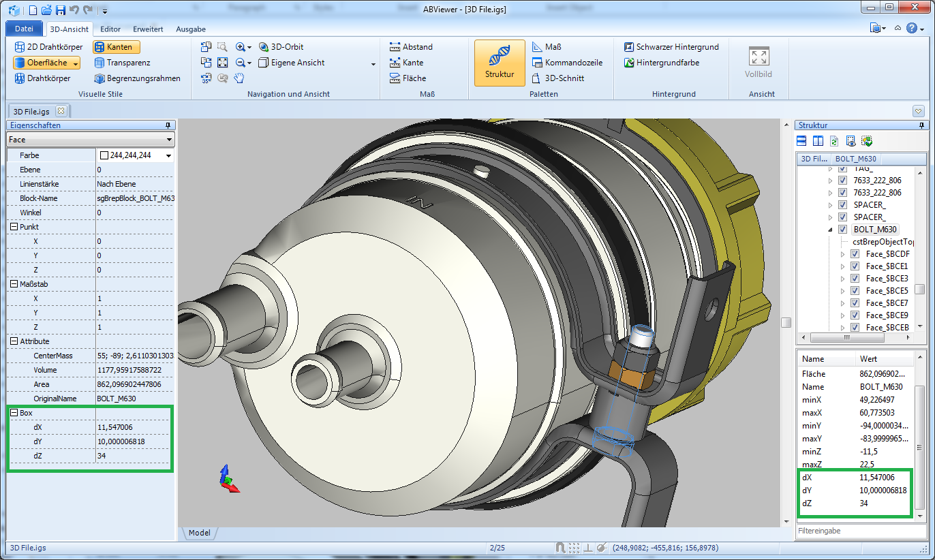This screenshot has width=935, height=560.
Task: Collapse the Attribute property section
Action: [14, 341]
